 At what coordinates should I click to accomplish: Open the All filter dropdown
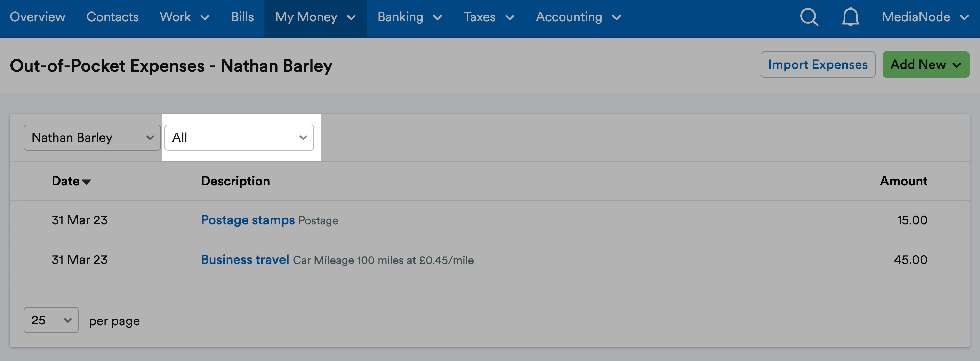tap(239, 137)
